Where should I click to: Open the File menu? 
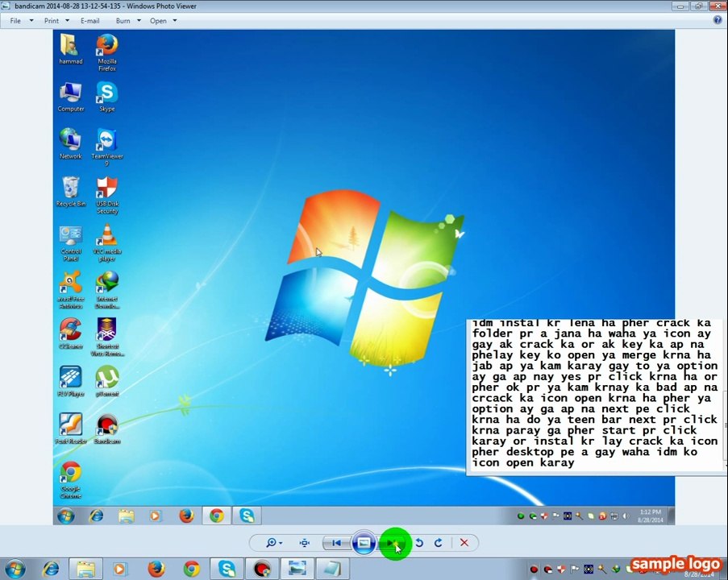click(15, 21)
